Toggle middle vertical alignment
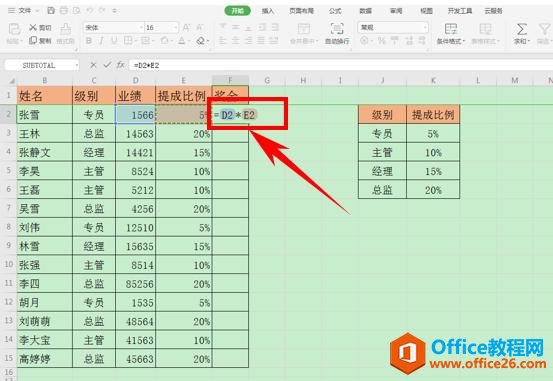Viewport: 553px width, 381px height. pyautogui.click(x=236, y=27)
